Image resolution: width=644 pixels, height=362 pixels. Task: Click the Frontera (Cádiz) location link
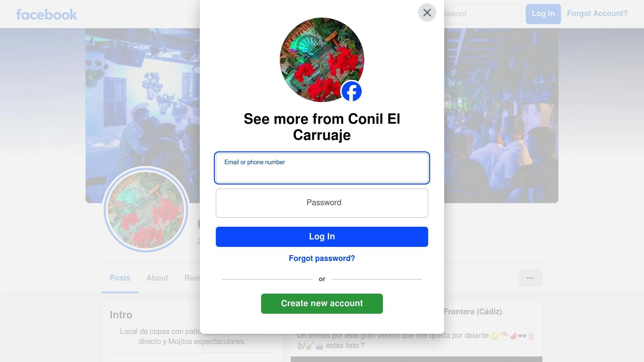[473, 312]
